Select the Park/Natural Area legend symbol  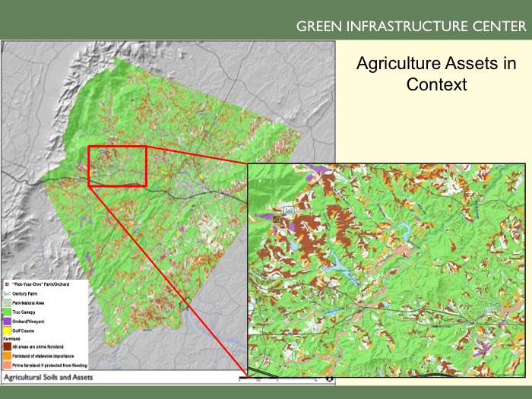(6, 302)
